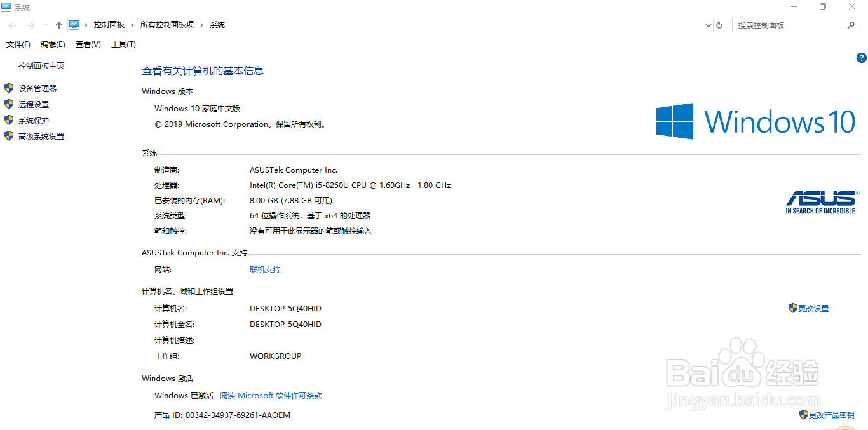Open help via blue question mark icon
The width and height of the screenshot is (868, 430).
coord(862,58)
